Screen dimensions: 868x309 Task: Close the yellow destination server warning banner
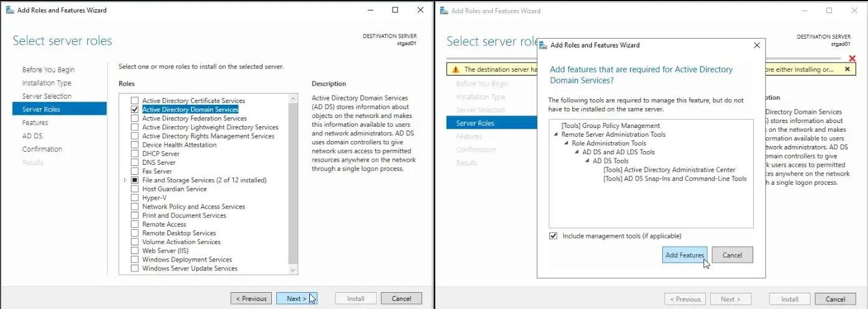pos(847,69)
